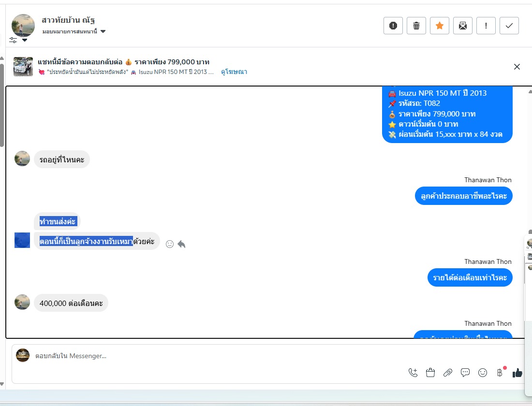Select message '400,000 ต่อเดือนคะ'
Viewport: 532px width, 406px height.
71,303
